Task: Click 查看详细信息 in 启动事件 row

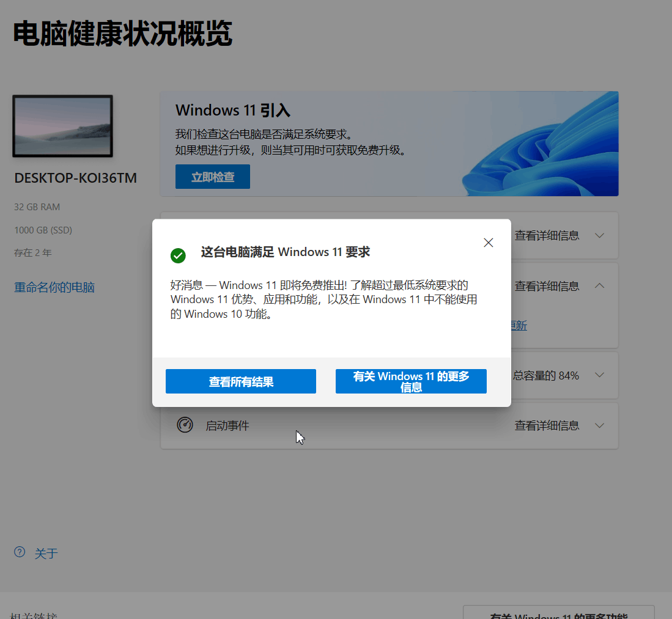Action: tap(547, 425)
